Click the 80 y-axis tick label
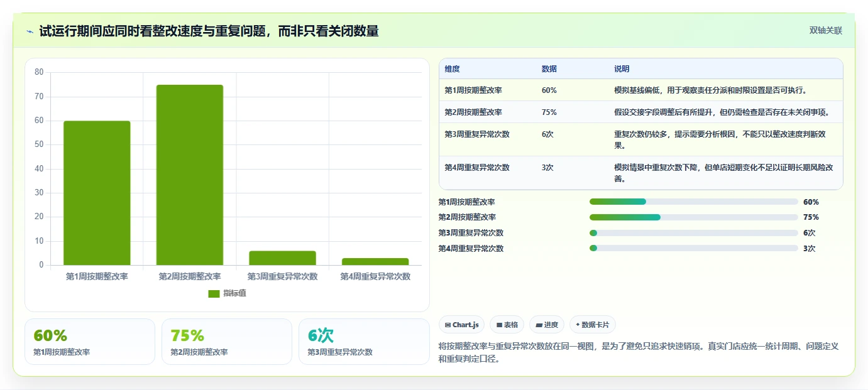The image size is (868, 390). (39, 72)
